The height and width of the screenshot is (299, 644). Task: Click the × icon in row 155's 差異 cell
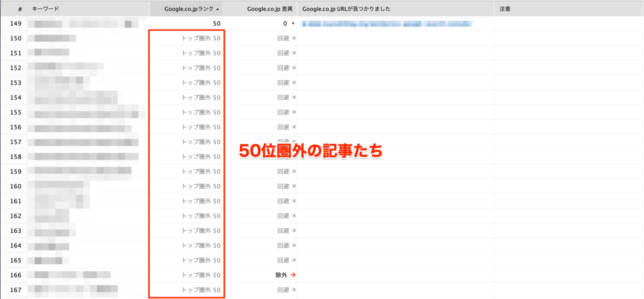[294, 112]
